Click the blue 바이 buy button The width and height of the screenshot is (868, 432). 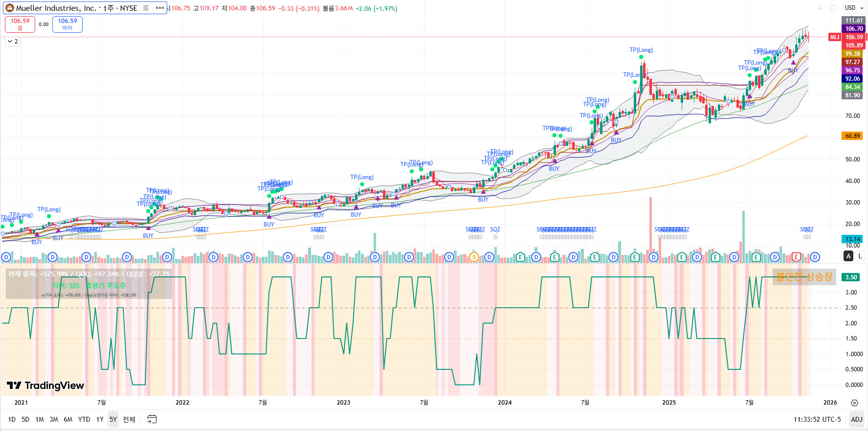click(x=67, y=24)
